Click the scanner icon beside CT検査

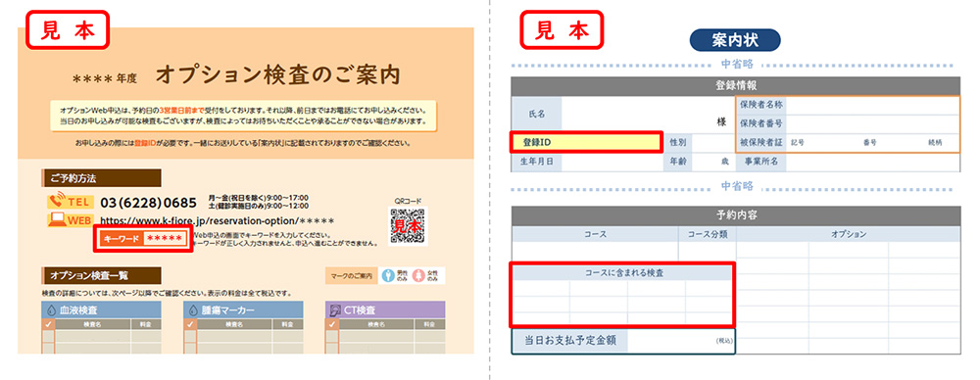coord(335,310)
